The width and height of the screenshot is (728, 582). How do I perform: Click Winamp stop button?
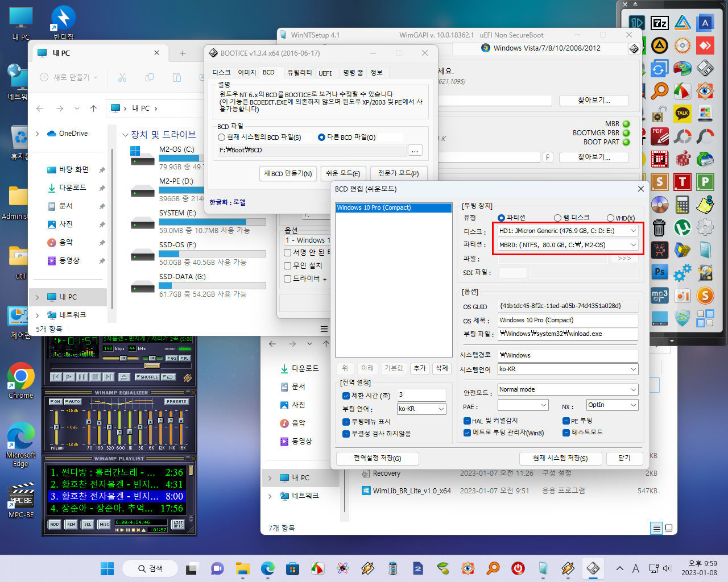point(95,377)
